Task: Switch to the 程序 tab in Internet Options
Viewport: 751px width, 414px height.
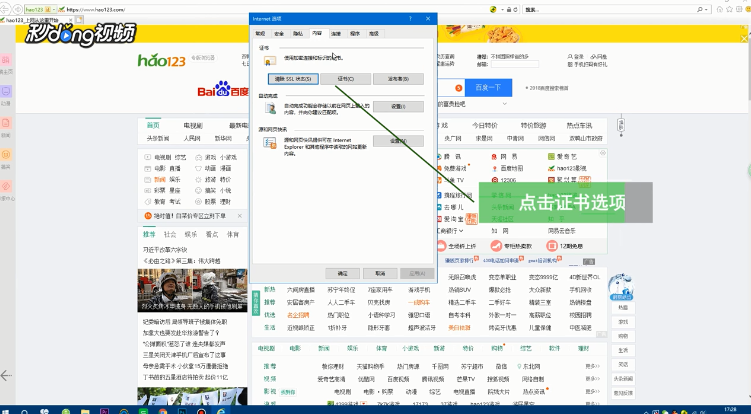Action: click(355, 34)
